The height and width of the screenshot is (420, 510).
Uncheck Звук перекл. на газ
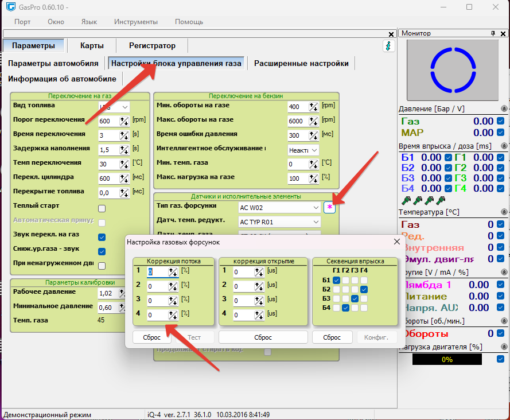pyautogui.click(x=102, y=237)
